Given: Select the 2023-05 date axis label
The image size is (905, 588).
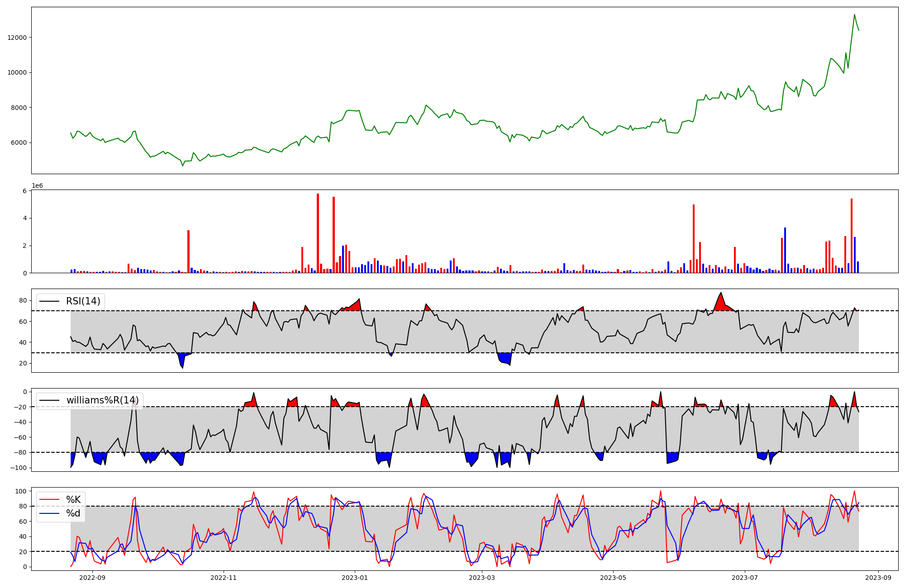Looking at the screenshot, I should 613,578.
